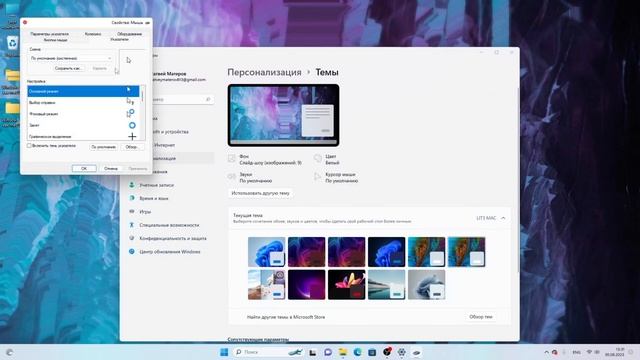The height and width of the screenshot is (360, 640).
Task: Click the help select cursor icon
Action: tap(130, 101)
